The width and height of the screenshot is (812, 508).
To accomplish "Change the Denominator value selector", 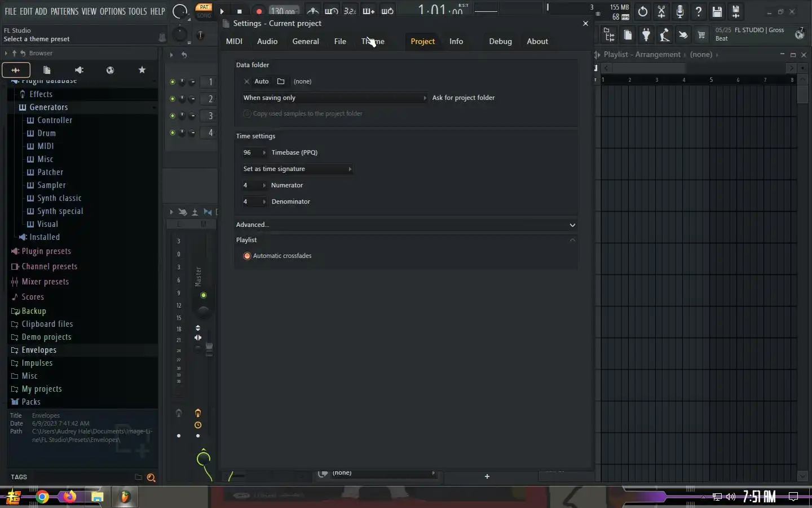I will click(254, 202).
